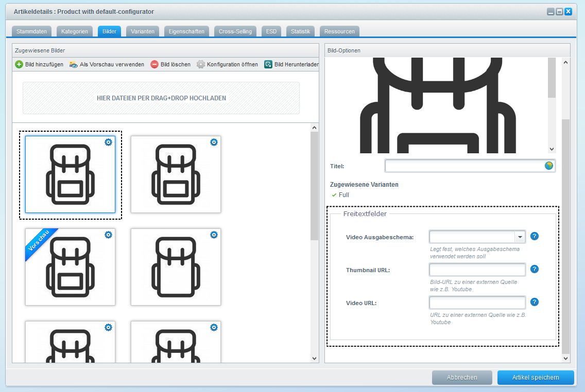Show help for Video Ausgabeschema

pyautogui.click(x=534, y=236)
